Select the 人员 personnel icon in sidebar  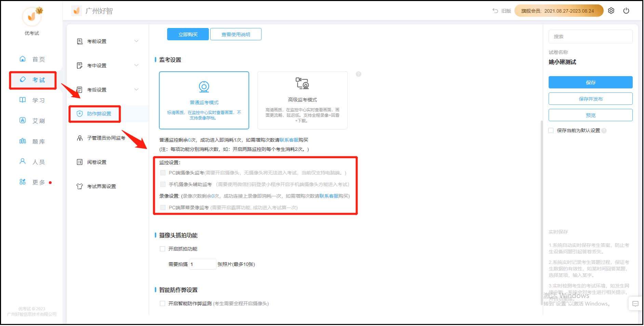tap(32, 161)
